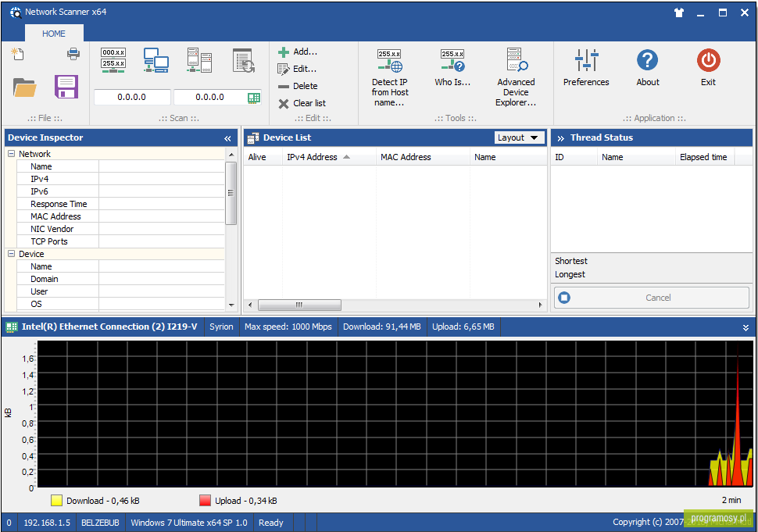Click the shirt skin icon in title bar

point(679,12)
